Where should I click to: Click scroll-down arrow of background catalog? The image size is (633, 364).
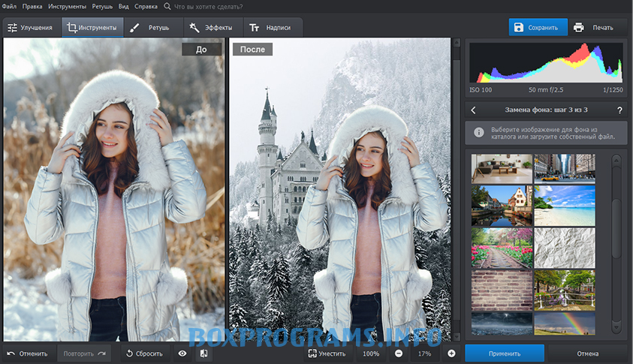pyautogui.click(x=616, y=327)
